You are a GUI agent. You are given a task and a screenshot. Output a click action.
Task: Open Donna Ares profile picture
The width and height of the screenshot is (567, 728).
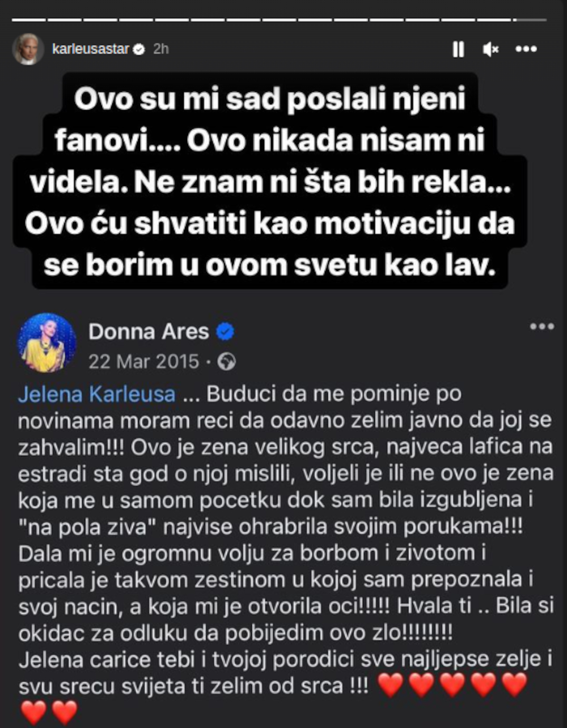coord(46,342)
